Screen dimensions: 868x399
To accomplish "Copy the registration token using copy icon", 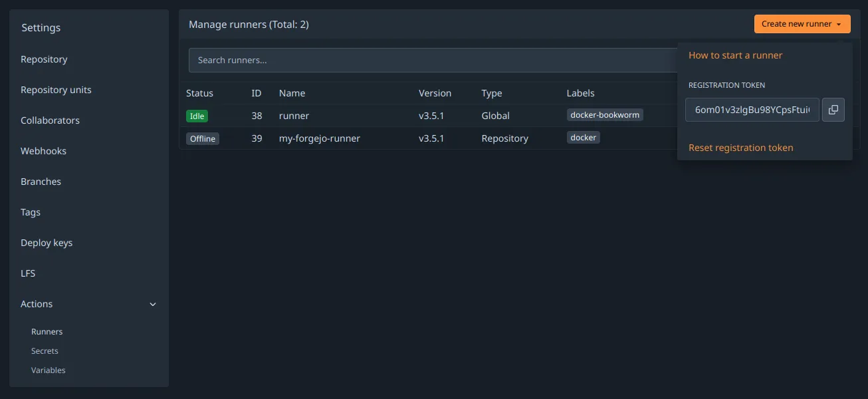I will [833, 110].
